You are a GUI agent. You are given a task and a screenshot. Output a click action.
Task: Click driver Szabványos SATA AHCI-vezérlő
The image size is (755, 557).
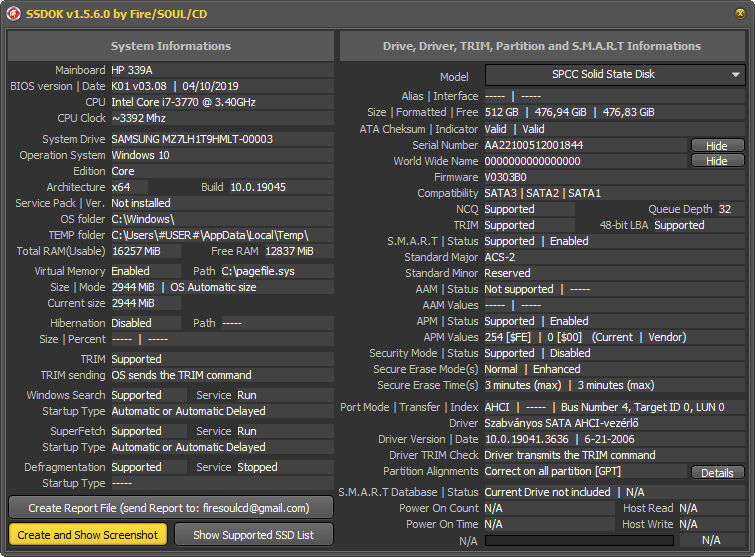(x=561, y=423)
